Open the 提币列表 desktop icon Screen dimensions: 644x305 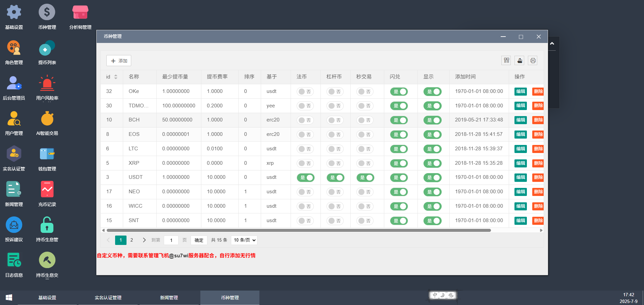(47, 48)
